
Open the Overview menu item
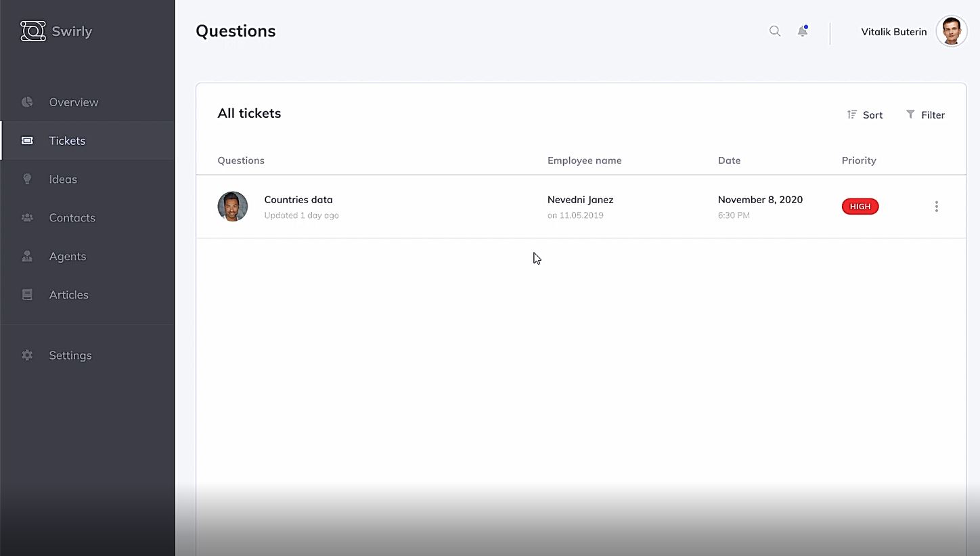74,102
